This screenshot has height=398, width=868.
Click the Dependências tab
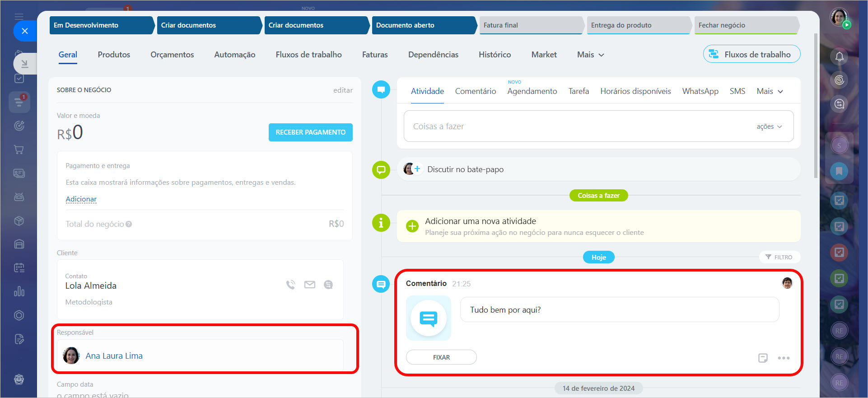433,55
